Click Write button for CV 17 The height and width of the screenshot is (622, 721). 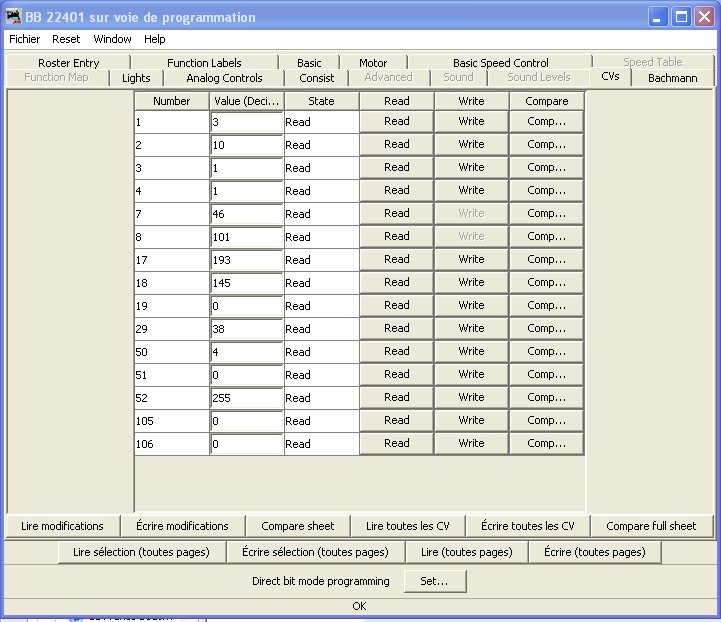471,259
